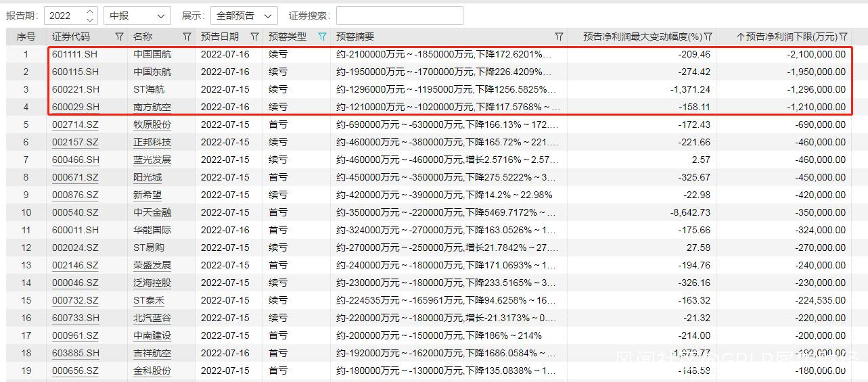Open stock name link 新希望
This screenshot has height=382, width=868.
tap(147, 195)
